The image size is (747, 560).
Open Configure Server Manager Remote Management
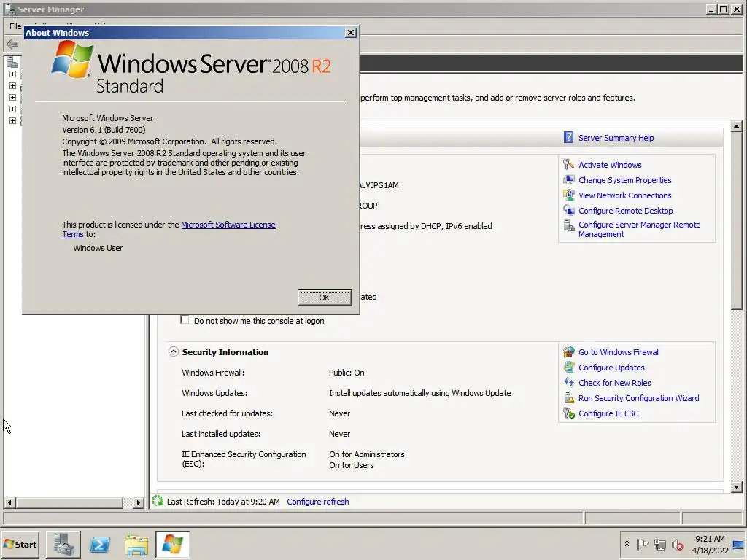tap(639, 230)
